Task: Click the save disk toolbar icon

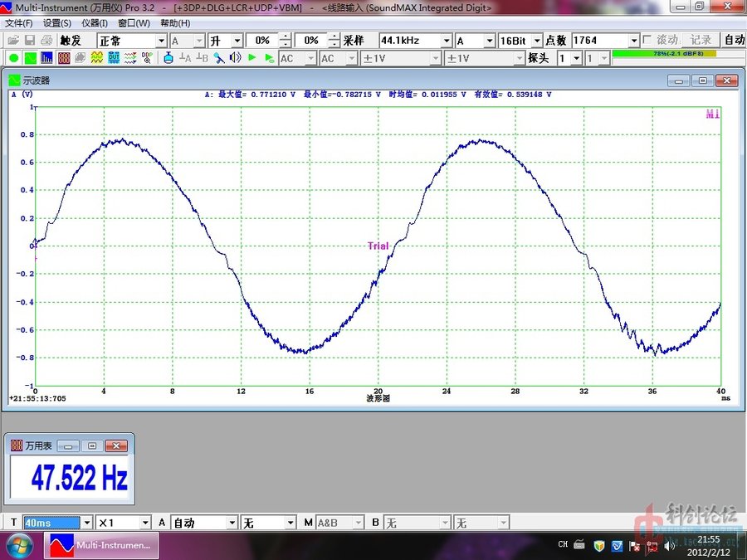Action: pos(30,41)
